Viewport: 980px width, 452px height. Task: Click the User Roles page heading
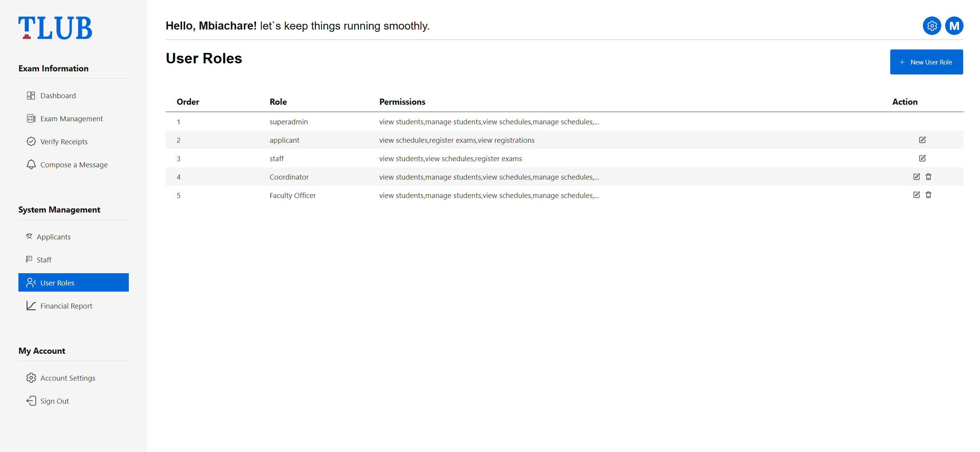[204, 58]
